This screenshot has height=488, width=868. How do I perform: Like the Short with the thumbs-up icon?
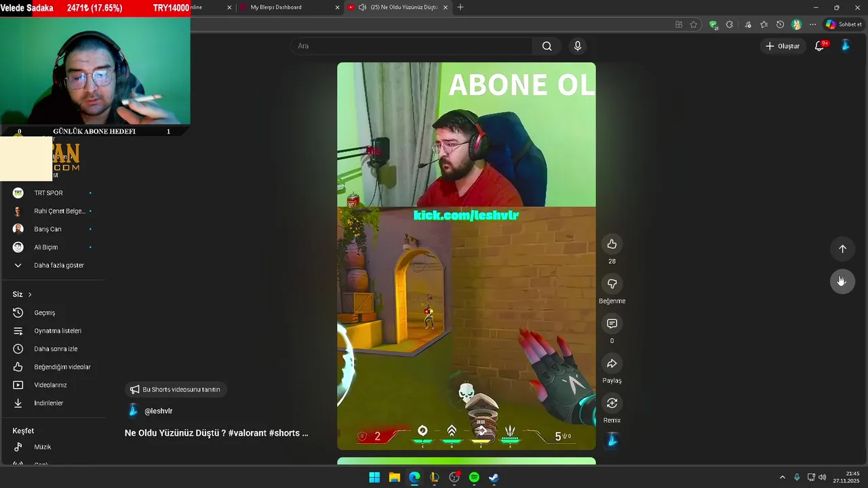tap(612, 244)
